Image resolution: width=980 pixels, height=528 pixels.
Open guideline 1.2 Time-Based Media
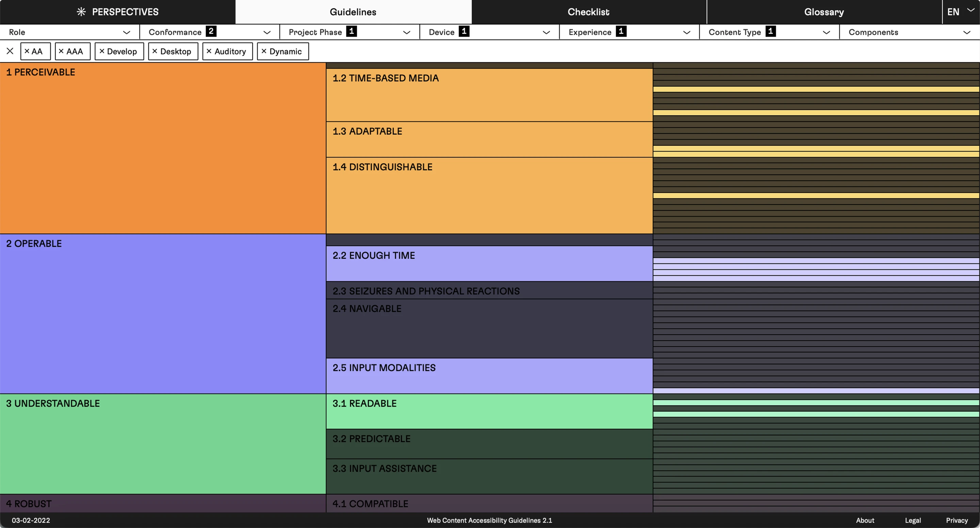(x=489, y=95)
